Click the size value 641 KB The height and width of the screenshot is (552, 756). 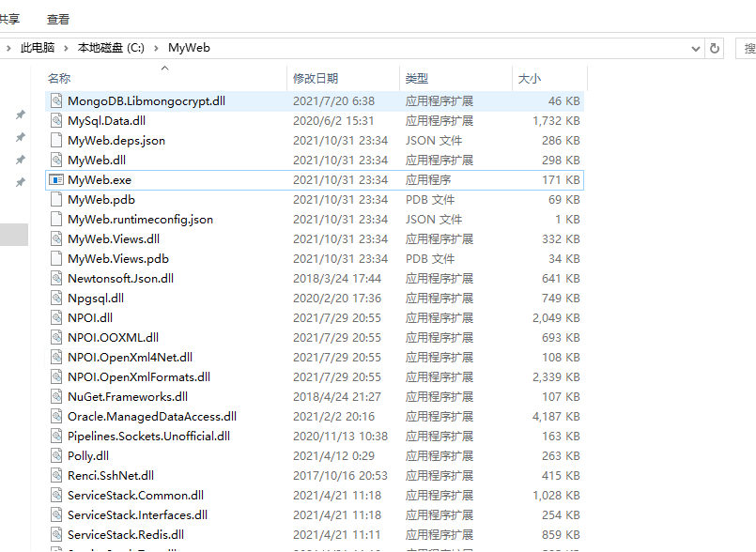[x=561, y=278]
